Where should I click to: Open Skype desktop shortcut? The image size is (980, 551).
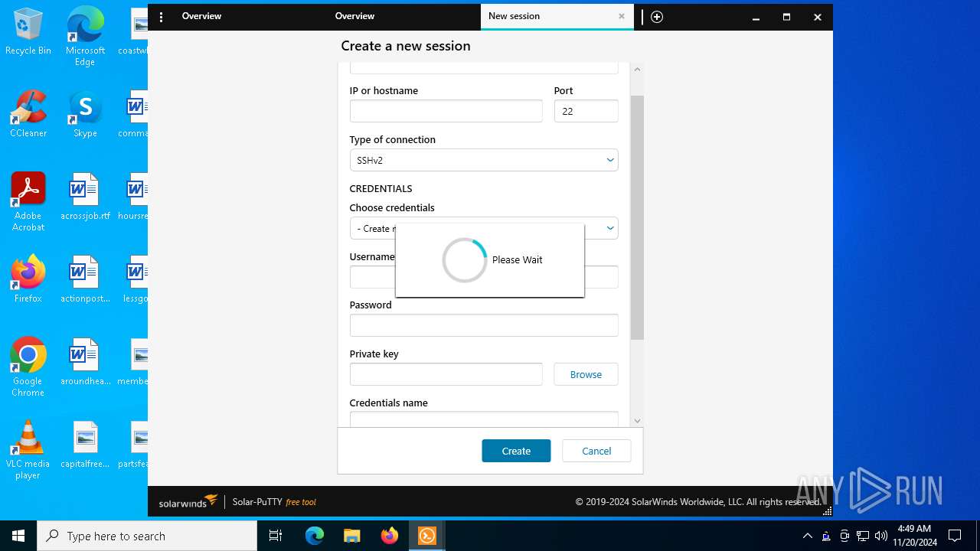pos(85,115)
